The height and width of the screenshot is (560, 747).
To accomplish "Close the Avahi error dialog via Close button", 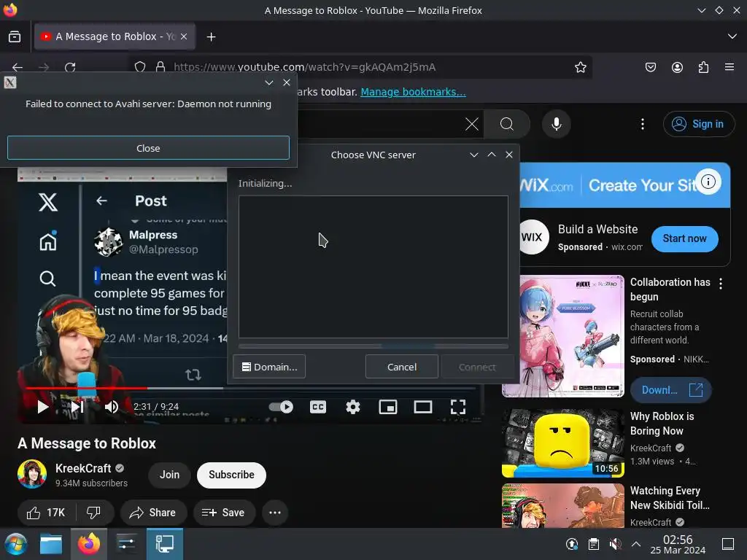I will [x=148, y=148].
